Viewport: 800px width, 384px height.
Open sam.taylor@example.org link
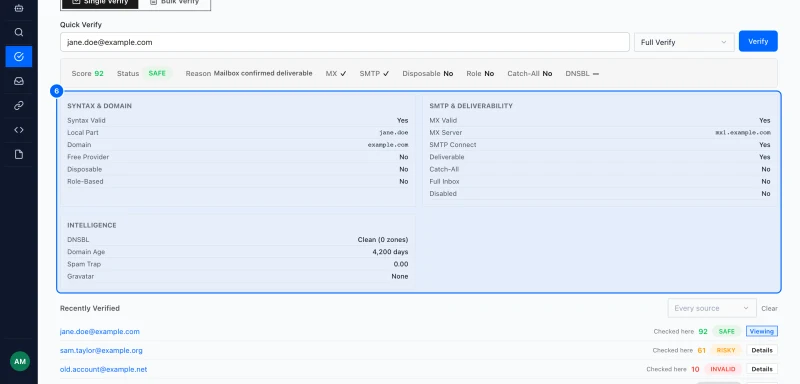coord(101,350)
